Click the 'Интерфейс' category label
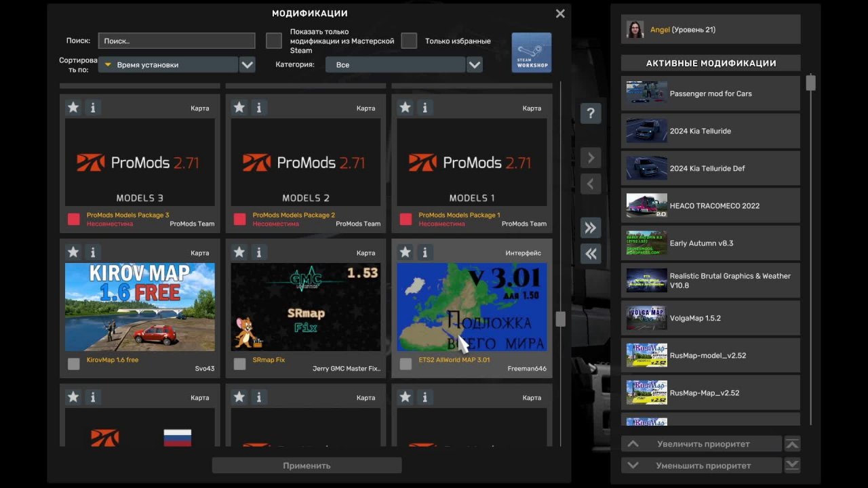The image size is (868, 488). point(524,253)
